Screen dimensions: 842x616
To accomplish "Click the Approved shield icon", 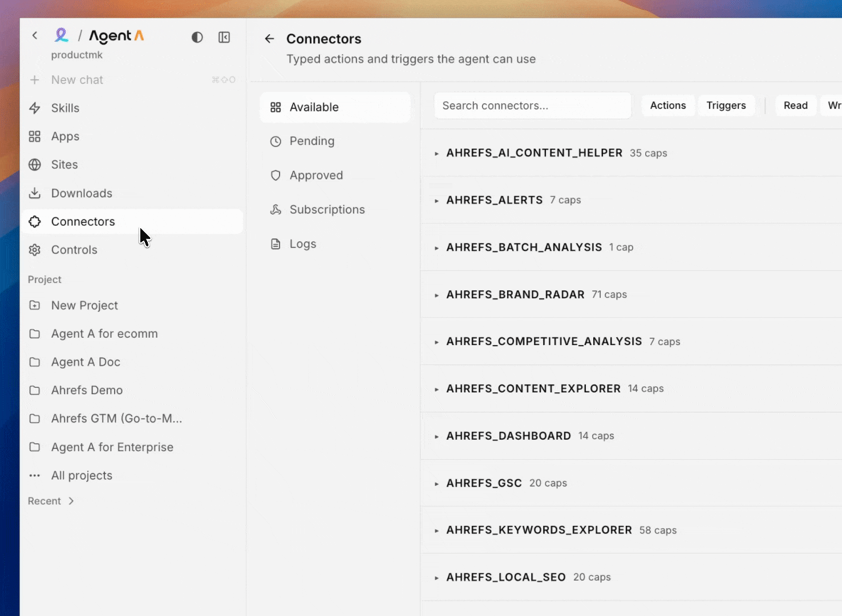I will (x=276, y=176).
